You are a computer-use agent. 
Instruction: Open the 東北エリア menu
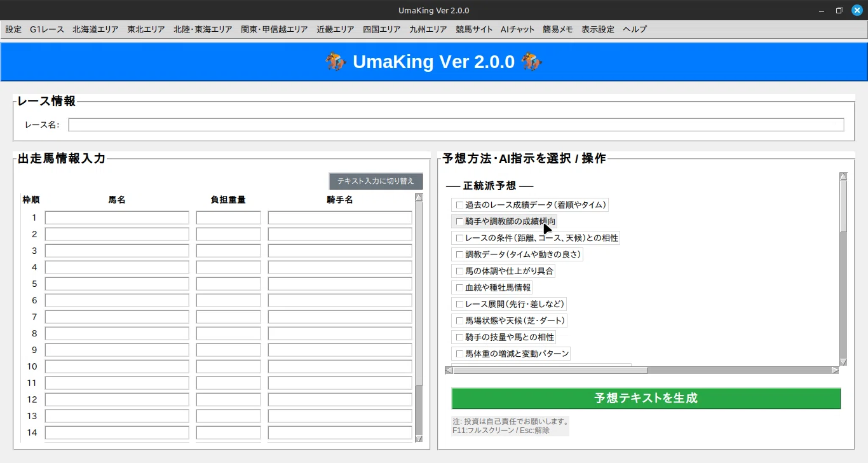(x=146, y=29)
